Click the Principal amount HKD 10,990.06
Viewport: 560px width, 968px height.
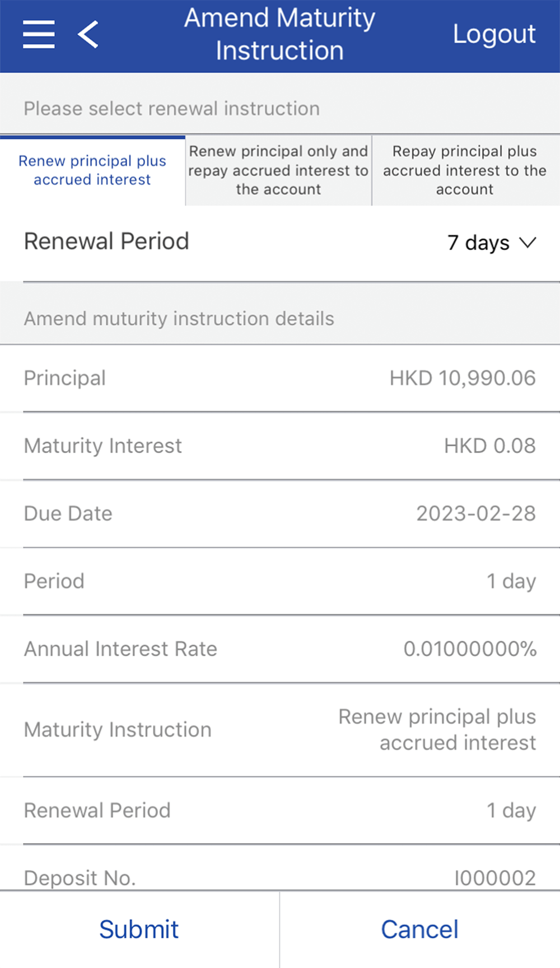pos(463,378)
